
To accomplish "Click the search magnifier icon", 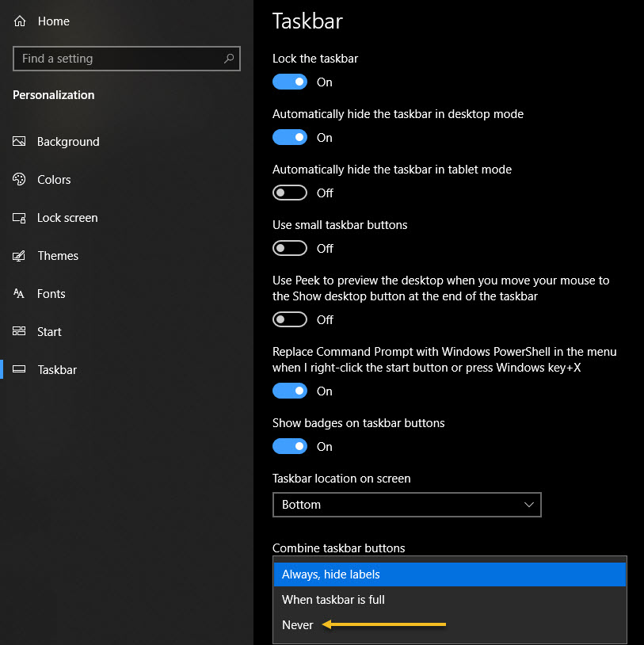I will [x=228, y=58].
